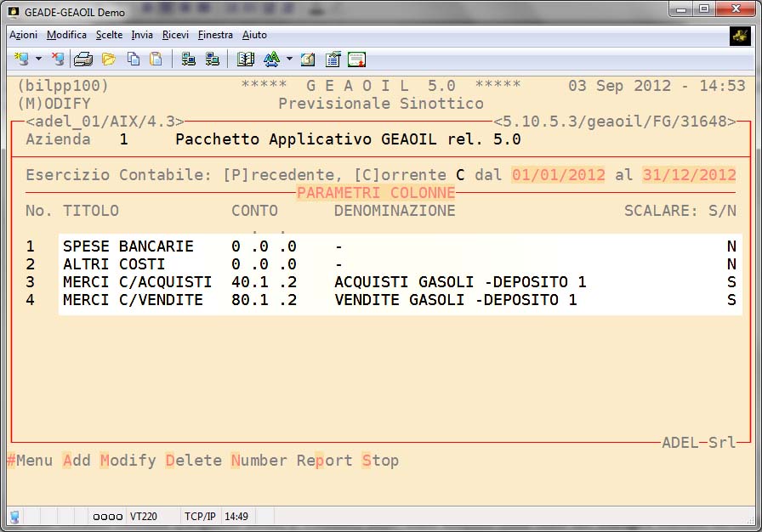The height and width of the screenshot is (532, 762).
Task: Click the start date 01/01/2012 field
Action: (x=558, y=175)
